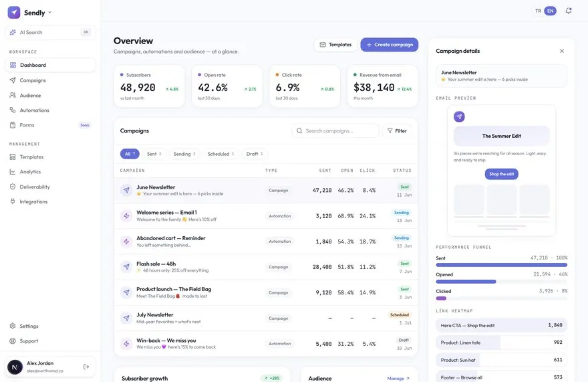
Task: Click the notification bell icon
Action: [569, 11]
